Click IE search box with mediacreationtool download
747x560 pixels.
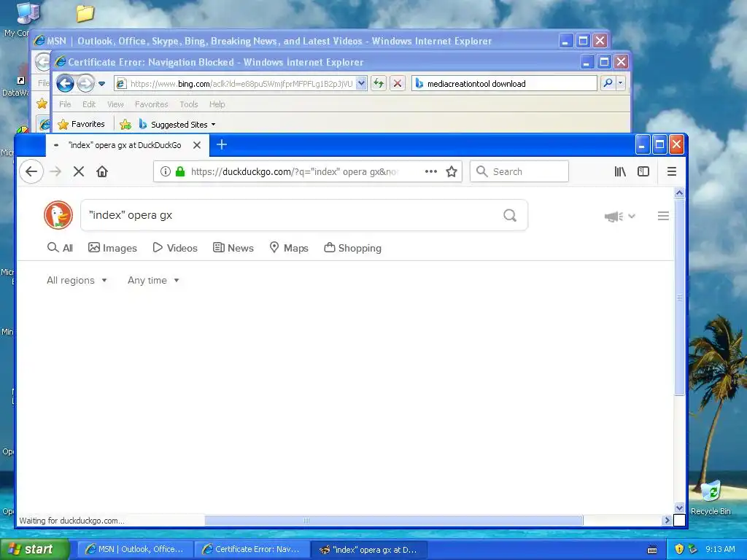click(505, 83)
